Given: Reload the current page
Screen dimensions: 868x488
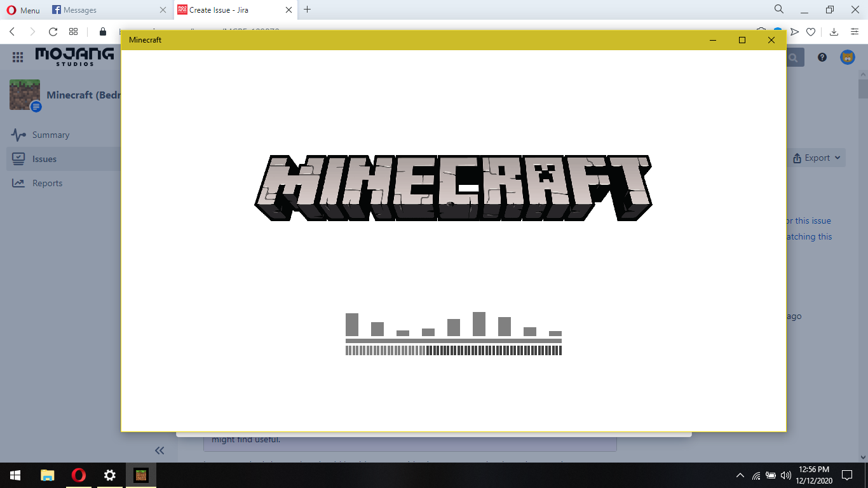Looking at the screenshot, I should tap(53, 32).
